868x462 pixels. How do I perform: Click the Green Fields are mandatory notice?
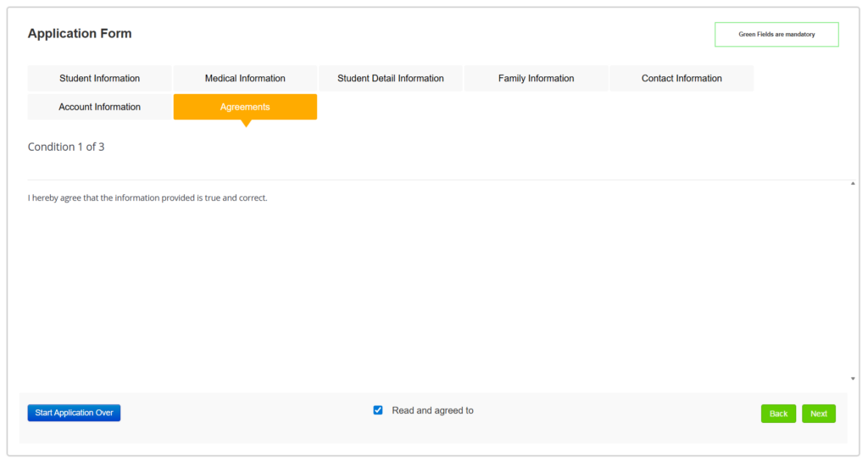pyautogui.click(x=776, y=34)
